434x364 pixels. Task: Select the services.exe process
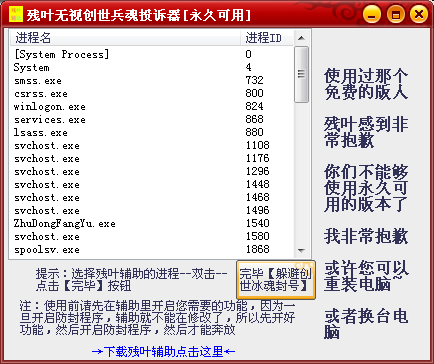(x=152, y=119)
